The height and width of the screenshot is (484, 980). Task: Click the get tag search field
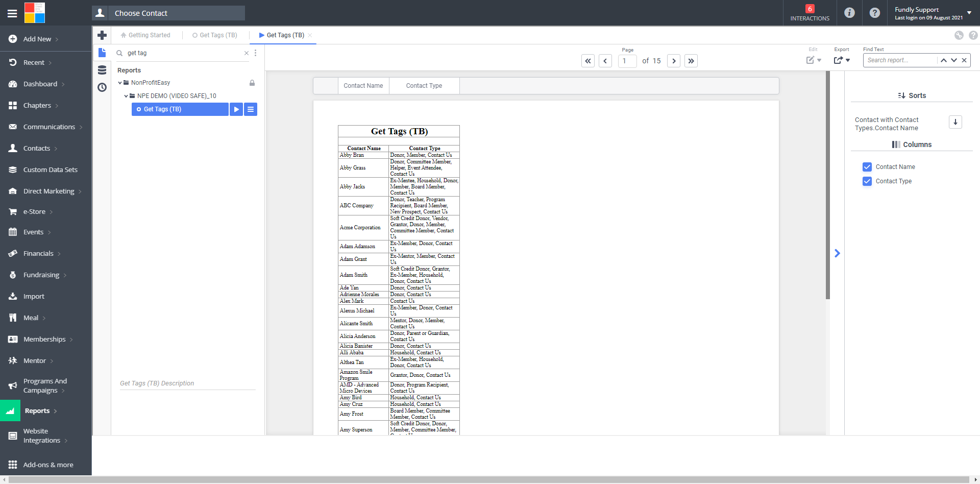[x=184, y=53]
